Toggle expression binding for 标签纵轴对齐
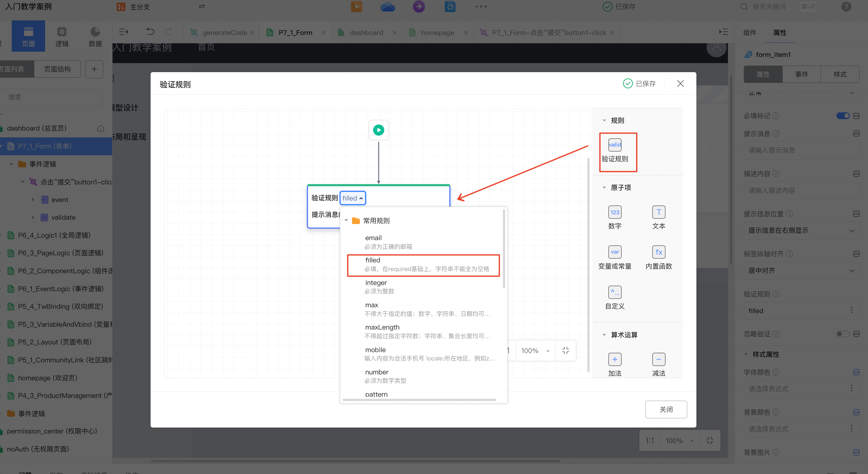Viewport: 868px width, 474px height. [x=856, y=254]
